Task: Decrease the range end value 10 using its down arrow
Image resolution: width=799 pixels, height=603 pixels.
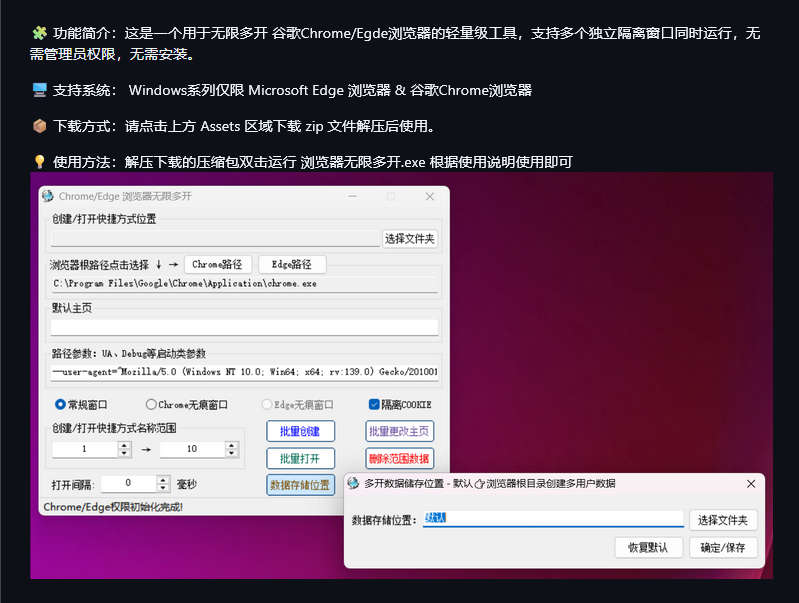Action: pos(232,453)
